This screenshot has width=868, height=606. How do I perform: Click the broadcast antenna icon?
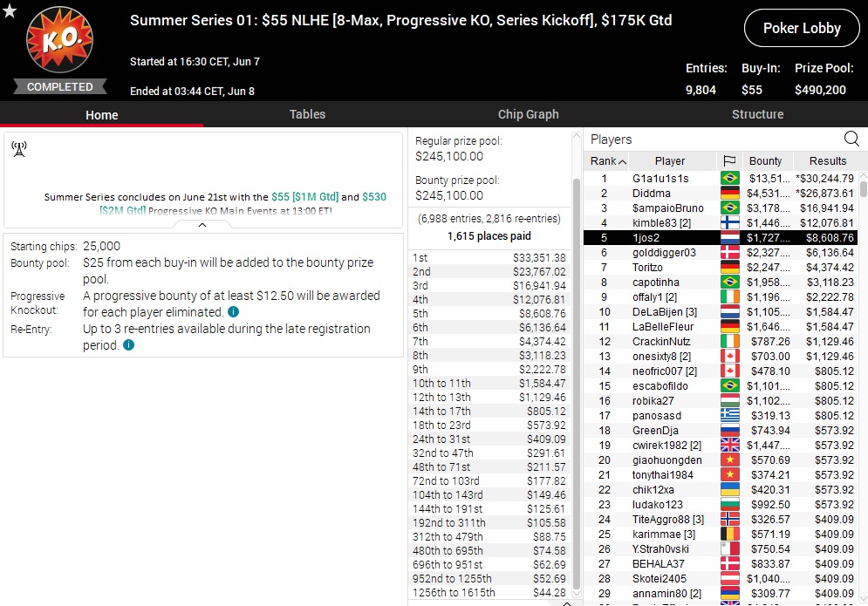[x=19, y=149]
